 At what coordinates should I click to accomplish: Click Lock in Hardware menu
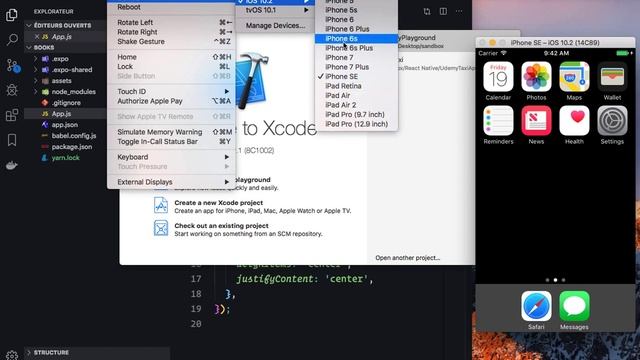[171, 67]
